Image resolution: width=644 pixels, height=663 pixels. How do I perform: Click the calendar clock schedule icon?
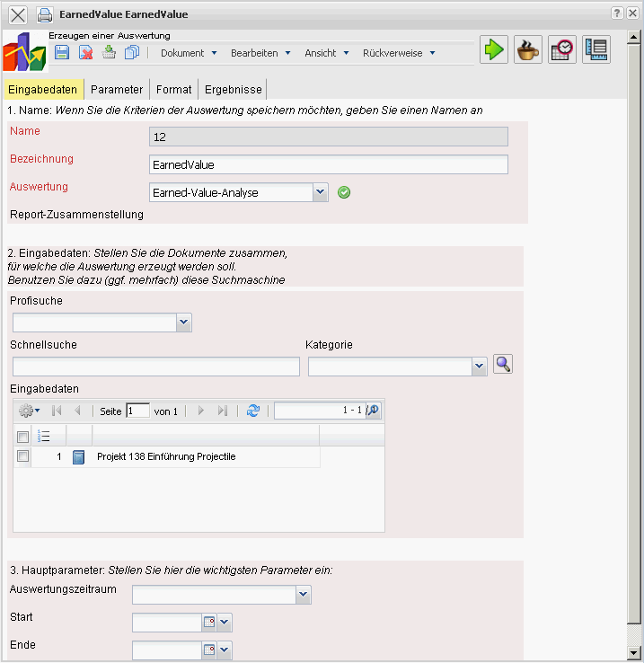click(x=561, y=50)
